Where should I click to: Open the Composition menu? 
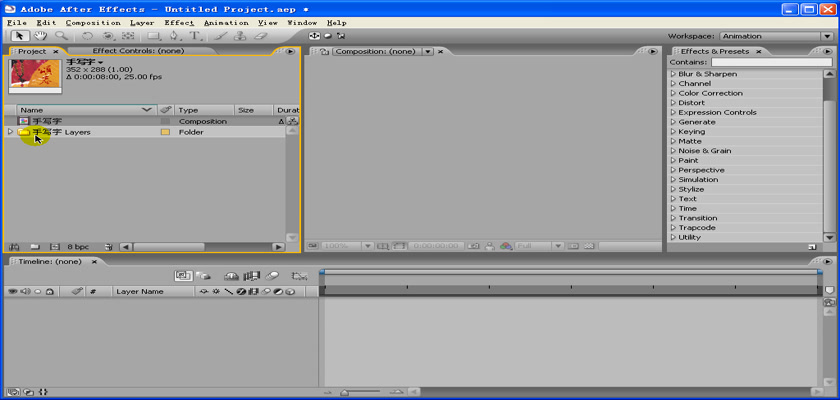coord(93,22)
